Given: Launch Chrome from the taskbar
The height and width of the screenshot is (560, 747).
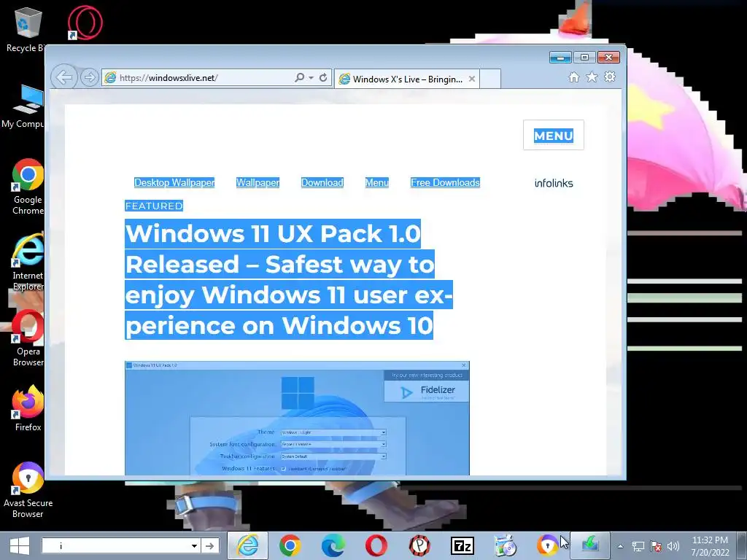Looking at the screenshot, I should (x=290, y=545).
